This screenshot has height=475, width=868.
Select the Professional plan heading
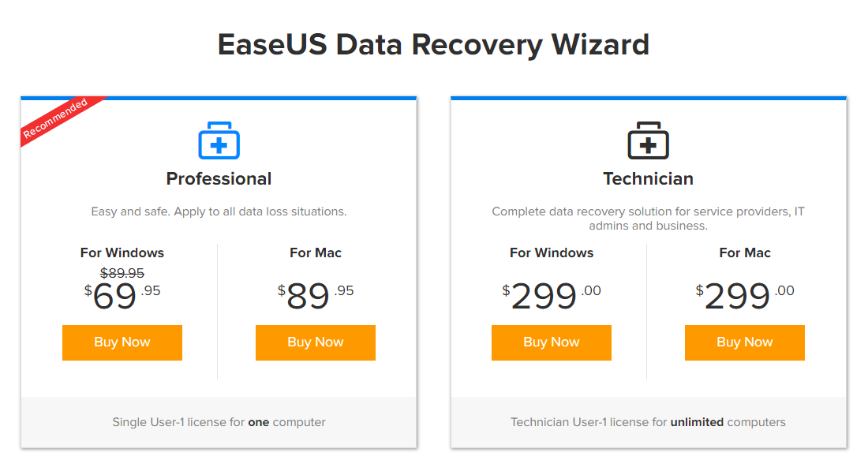pyautogui.click(x=219, y=179)
